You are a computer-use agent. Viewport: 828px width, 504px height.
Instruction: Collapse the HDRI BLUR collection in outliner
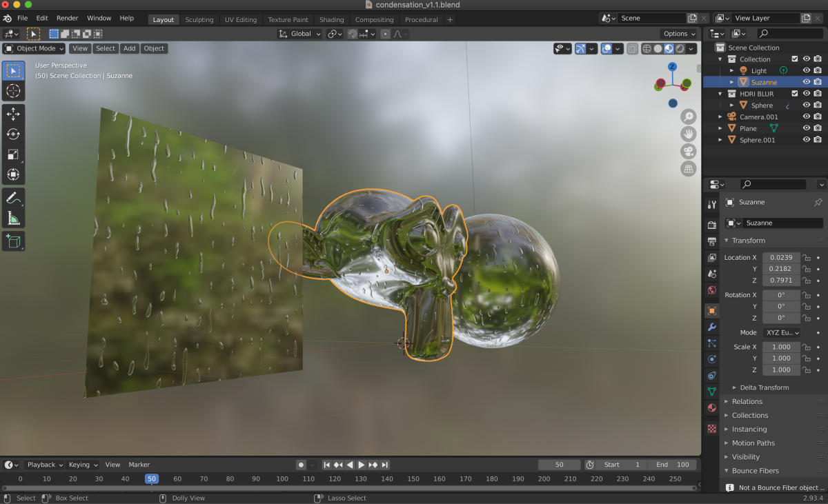click(x=720, y=94)
